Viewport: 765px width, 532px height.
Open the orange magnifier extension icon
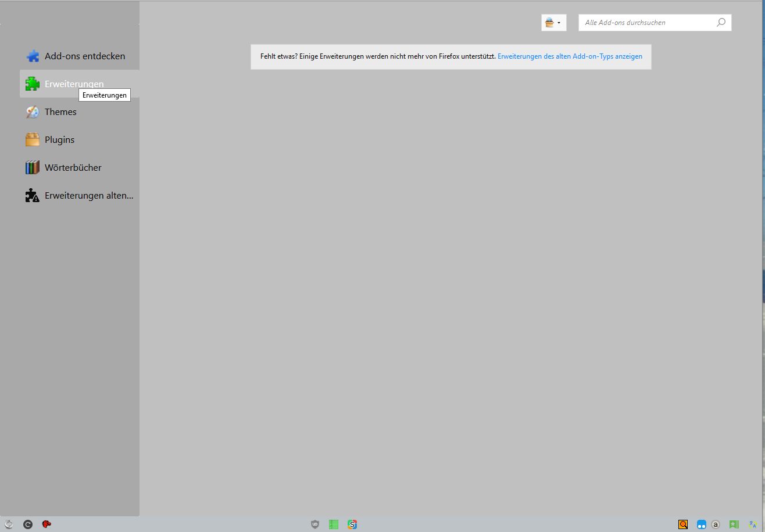click(683, 524)
